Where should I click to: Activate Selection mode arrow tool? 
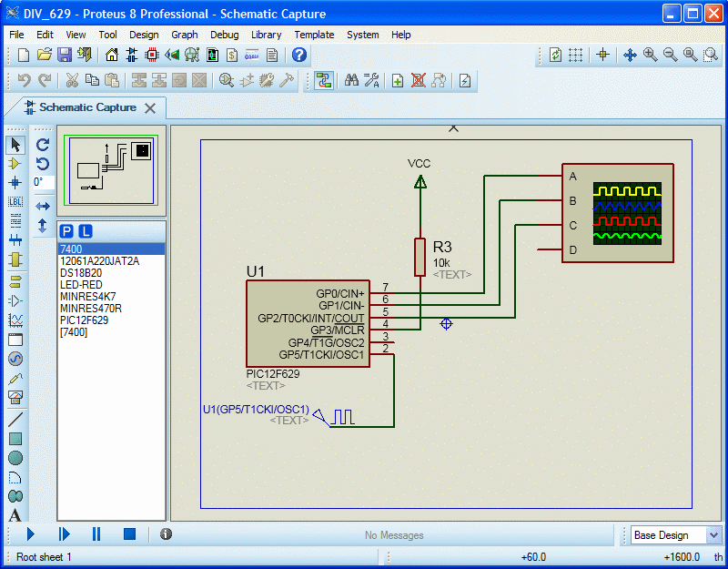pos(15,145)
